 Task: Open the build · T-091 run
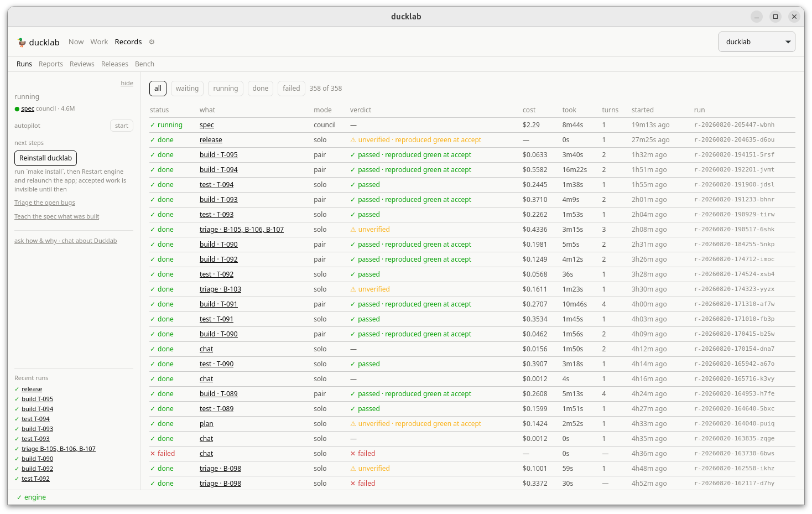(218, 304)
